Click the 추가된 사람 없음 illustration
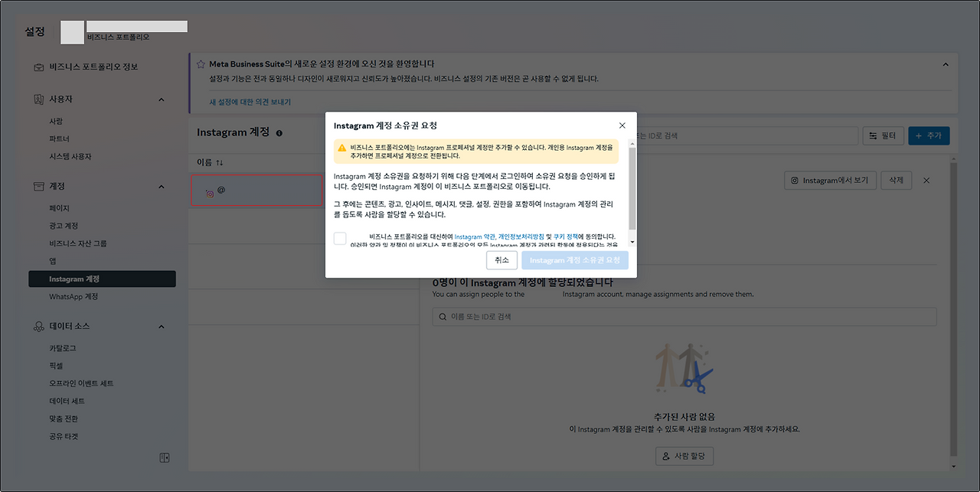980x492 pixels. pos(684,369)
